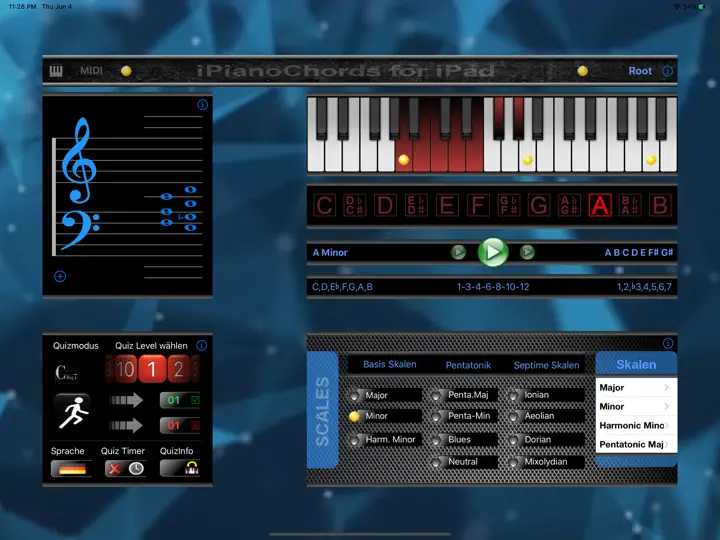720x540 pixels.
Task: Expand Harmonic Minor in Skalen list
Action: (636, 425)
